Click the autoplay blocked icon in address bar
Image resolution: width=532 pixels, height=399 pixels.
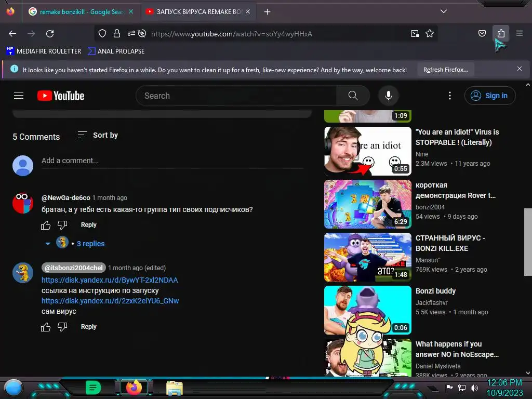click(x=142, y=34)
